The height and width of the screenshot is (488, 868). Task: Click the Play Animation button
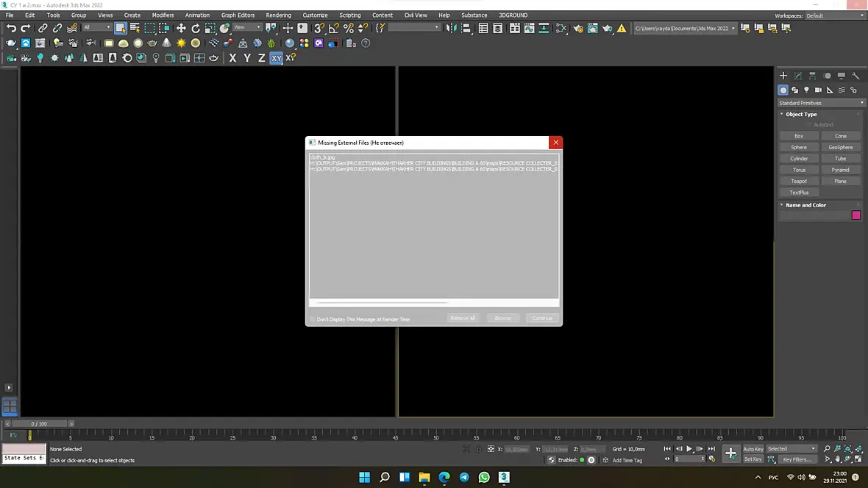[689, 449]
